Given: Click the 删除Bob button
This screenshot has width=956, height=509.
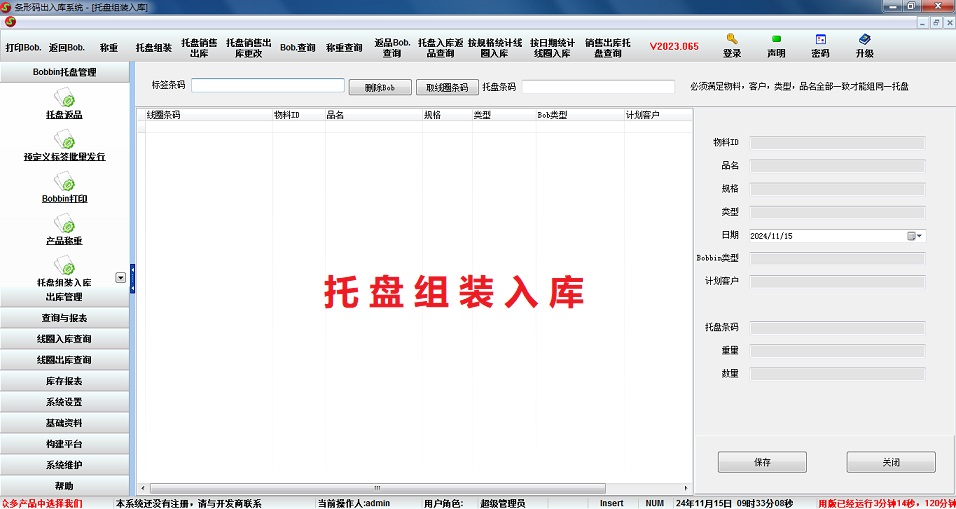Looking at the screenshot, I should pos(380,88).
